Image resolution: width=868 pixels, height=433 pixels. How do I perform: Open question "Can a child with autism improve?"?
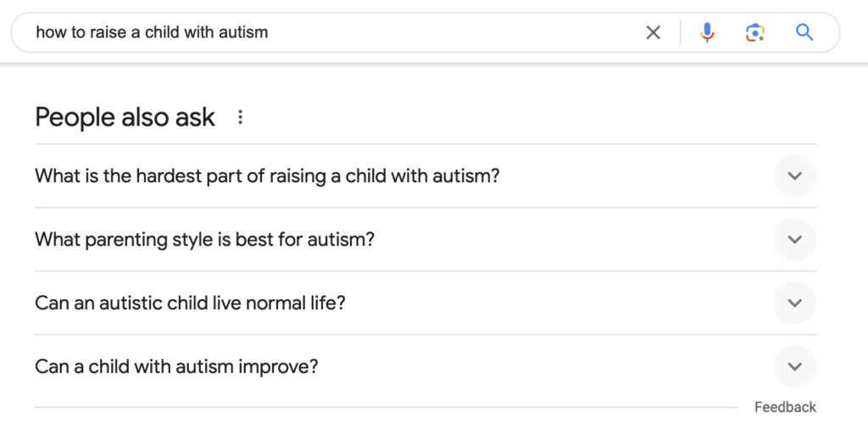[426, 366]
